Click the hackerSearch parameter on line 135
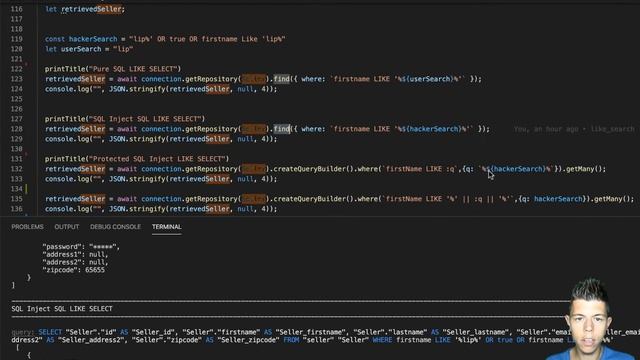Image resolution: width=640 pixels, height=360 pixels. coord(558,199)
